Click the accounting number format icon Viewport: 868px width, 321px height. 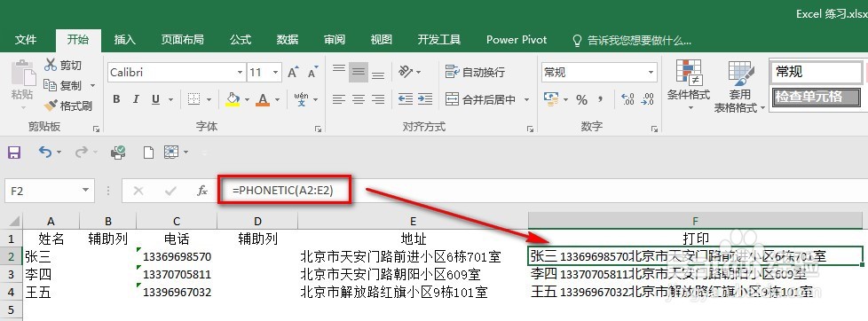(551, 99)
